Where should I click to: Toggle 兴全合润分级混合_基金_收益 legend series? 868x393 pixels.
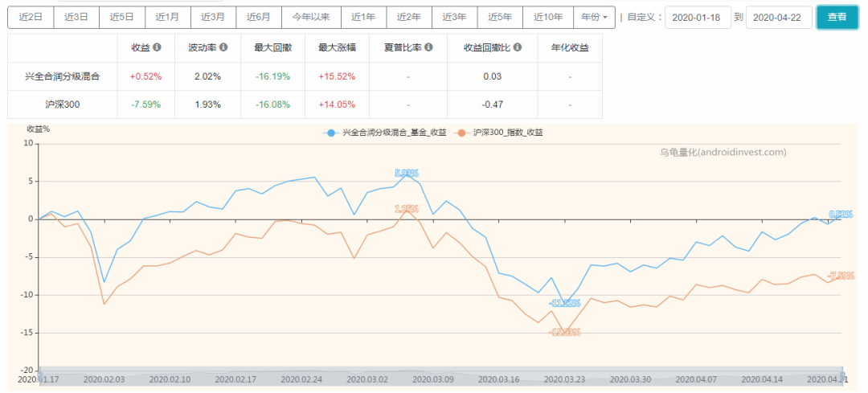point(385,133)
